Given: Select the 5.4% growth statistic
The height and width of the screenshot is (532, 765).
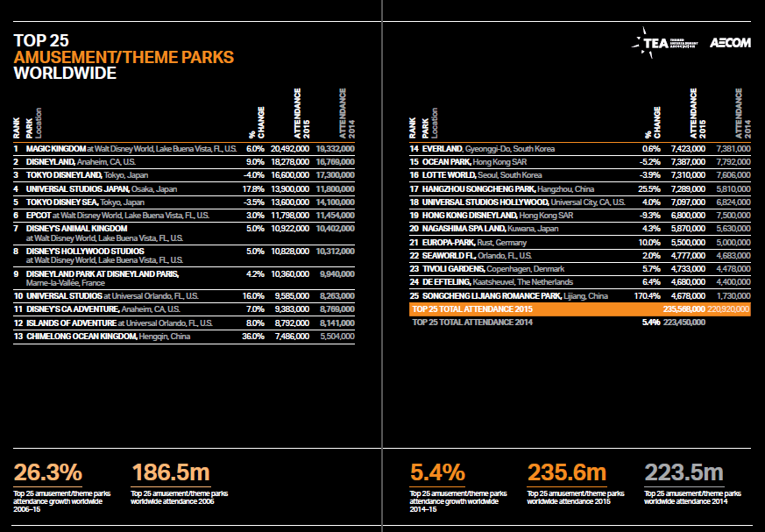Looking at the screenshot, I should [x=436, y=472].
